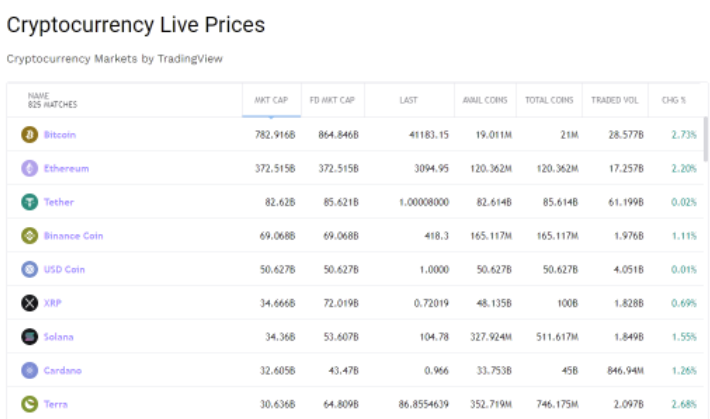
Task: Click Binance Coin change 1.11%
Action: click(x=684, y=236)
